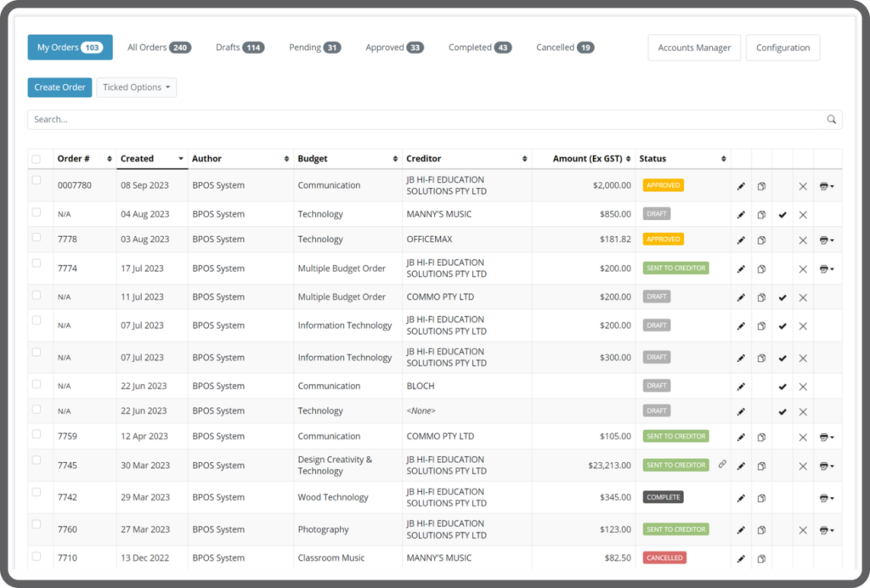Edit order 7774 with the pencil icon
870x588 pixels.
741,269
